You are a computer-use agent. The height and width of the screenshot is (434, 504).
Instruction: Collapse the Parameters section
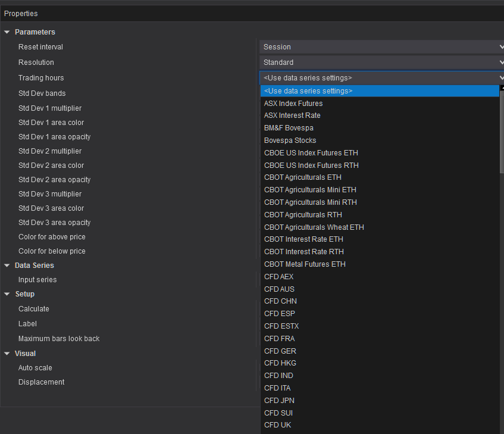tap(7, 32)
